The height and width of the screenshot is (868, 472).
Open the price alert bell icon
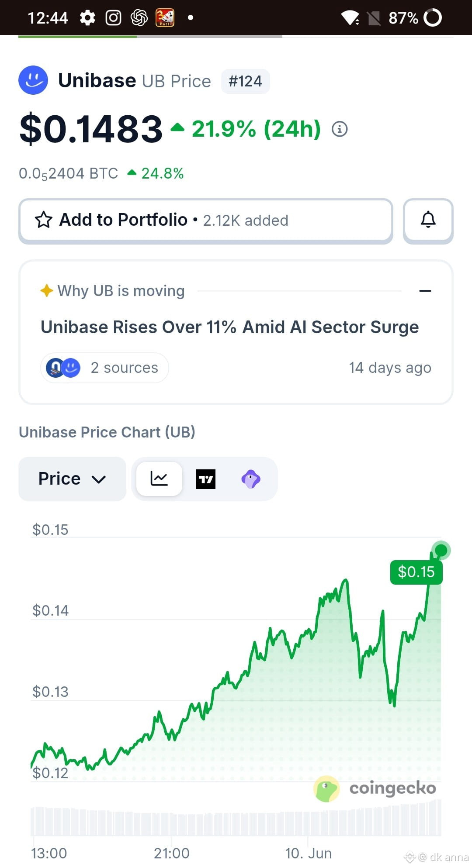coord(428,220)
